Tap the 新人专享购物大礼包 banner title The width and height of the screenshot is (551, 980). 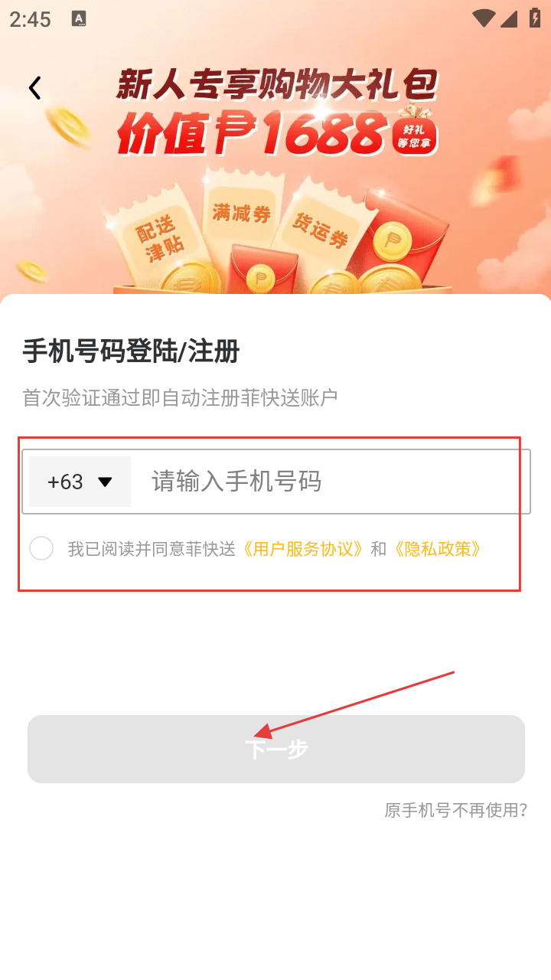[x=276, y=85]
